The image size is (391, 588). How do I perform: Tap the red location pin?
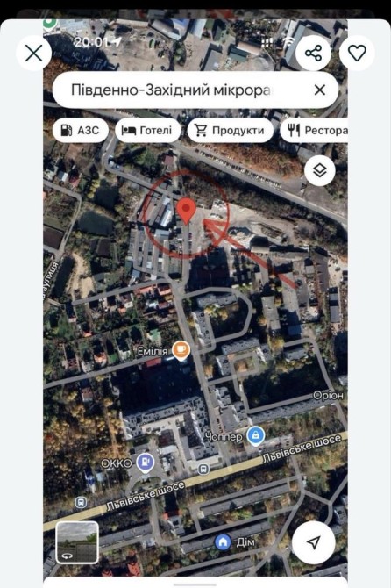(186, 212)
